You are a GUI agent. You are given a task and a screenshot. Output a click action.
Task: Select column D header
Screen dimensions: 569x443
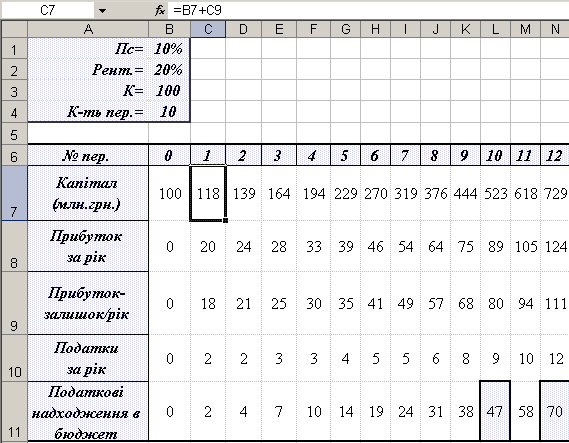click(x=243, y=29)
